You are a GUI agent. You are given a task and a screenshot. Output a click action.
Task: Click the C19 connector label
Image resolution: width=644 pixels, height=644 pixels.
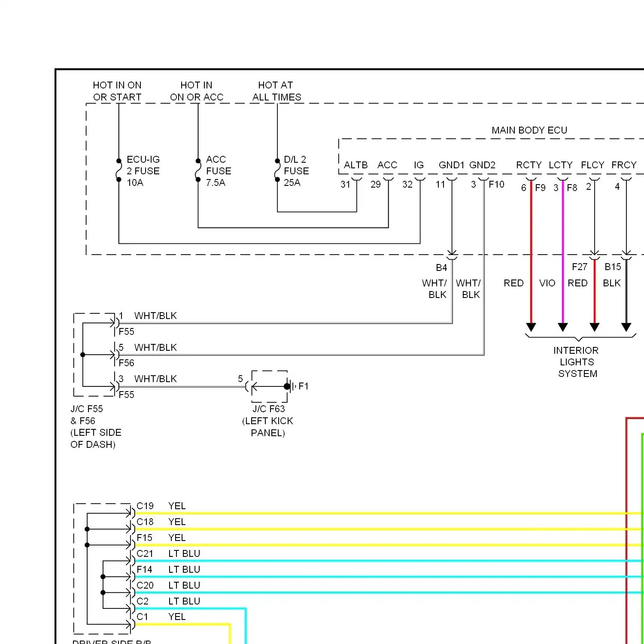145,506
